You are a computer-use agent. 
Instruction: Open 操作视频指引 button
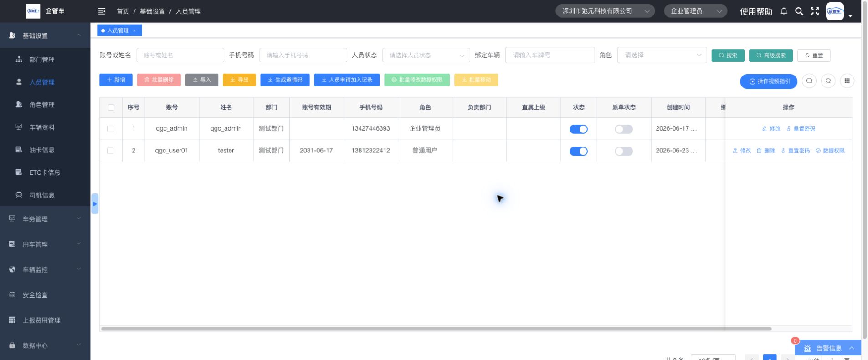769,81
